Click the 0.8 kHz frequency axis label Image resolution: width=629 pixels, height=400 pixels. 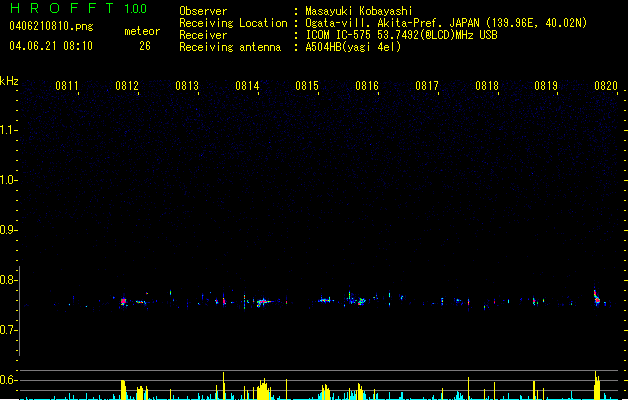point(7,280)
